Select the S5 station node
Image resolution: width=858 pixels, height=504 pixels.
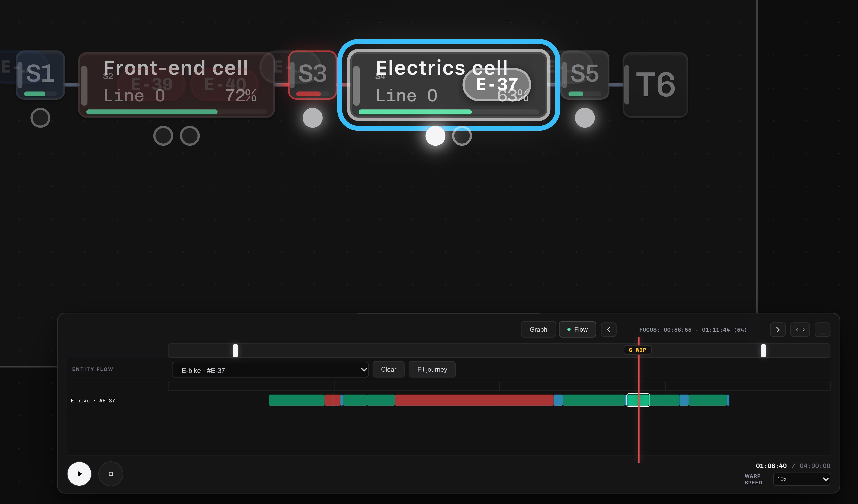click(585, 75)
